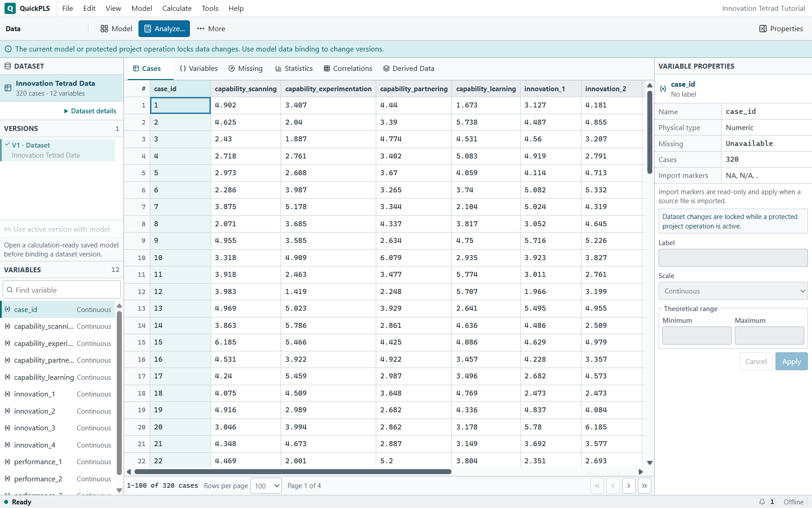812x508 pixels.
Task: Click the Apply button
Action: [792, 361]
